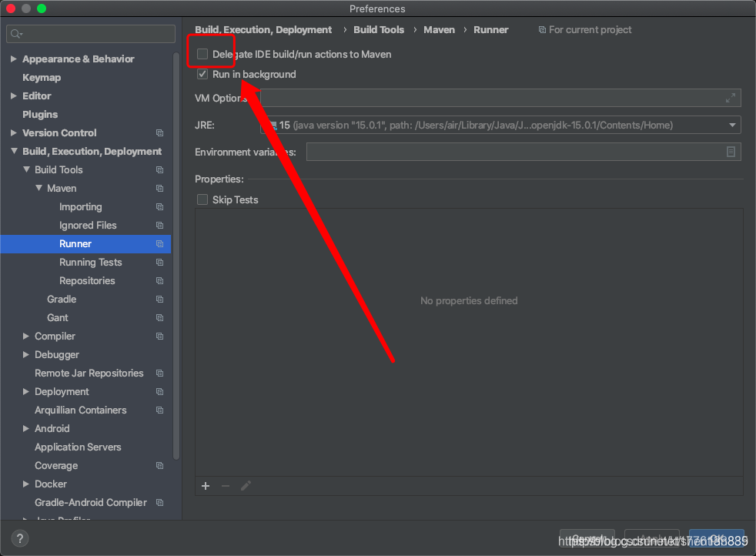Open Environment variables browse icon
The height and width of the screenshot is (556, 756).
[730, 152]
